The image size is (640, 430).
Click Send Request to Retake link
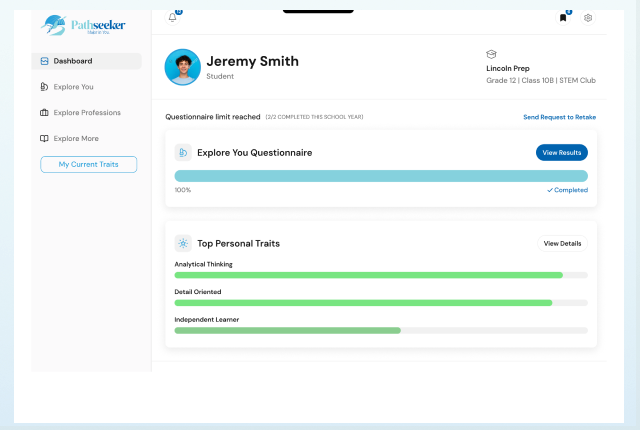point(559,117)
